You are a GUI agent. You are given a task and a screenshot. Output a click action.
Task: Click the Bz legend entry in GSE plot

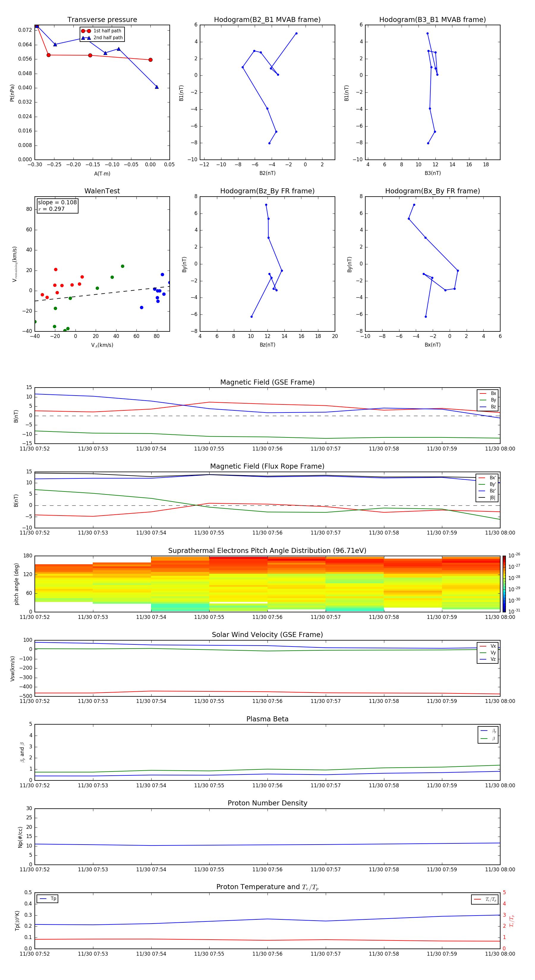tap(488, 407)
